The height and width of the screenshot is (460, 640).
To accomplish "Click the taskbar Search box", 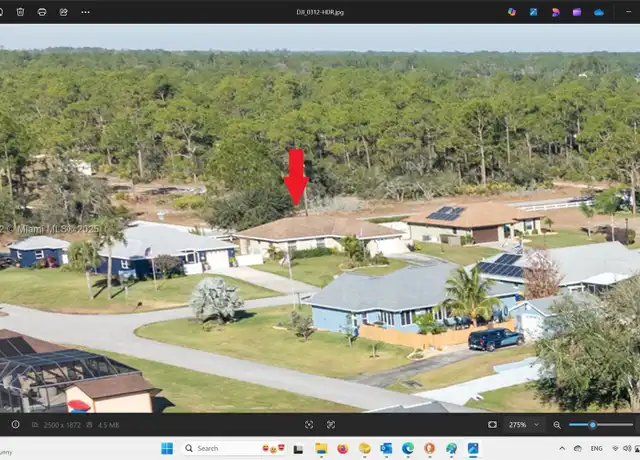I will 233,448.
